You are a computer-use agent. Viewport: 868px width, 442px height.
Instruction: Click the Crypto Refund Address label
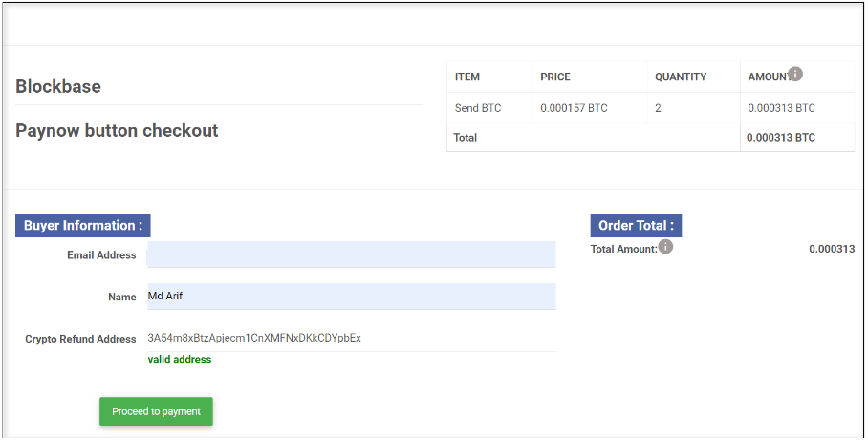tap(81, 339)
